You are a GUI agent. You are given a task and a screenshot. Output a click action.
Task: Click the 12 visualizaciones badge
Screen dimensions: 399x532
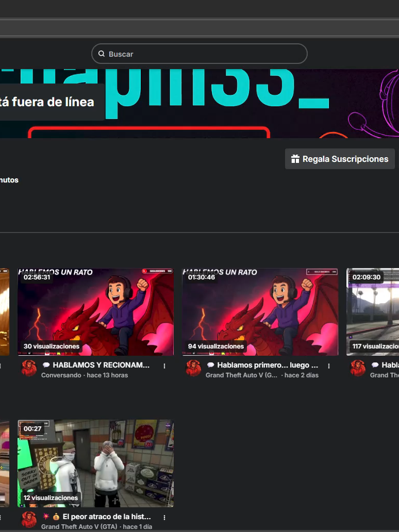pyautogui.click(x=51, y=498)
